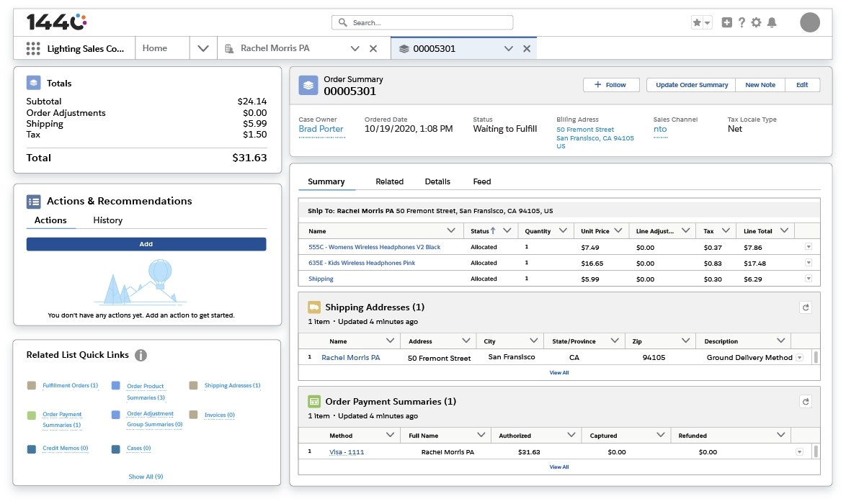Open row actions for Visa - 1111
This screenshot has width=846, height=504.
tap(800, 452)
